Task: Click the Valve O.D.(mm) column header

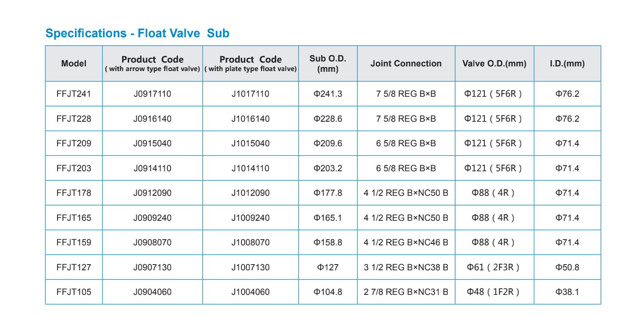Action: click(494, 64)
